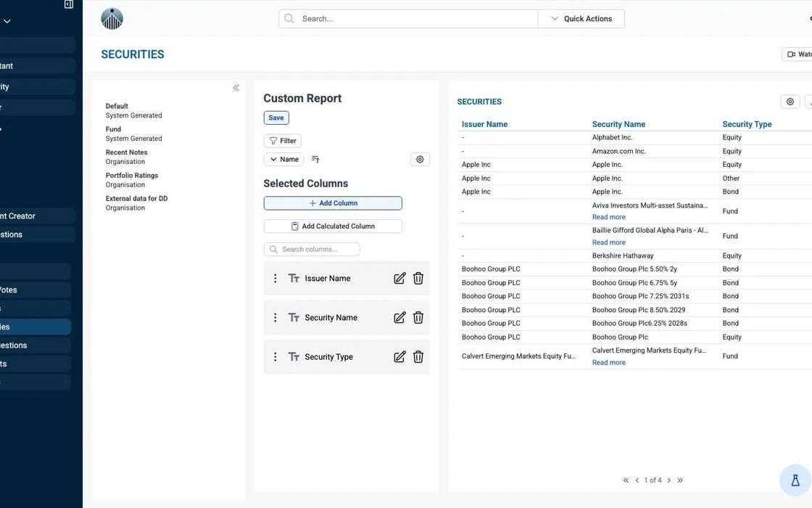Screen dimensions: 812x508
Task: Select the Alphabet Inc. security cell
Action: (612, 137)
